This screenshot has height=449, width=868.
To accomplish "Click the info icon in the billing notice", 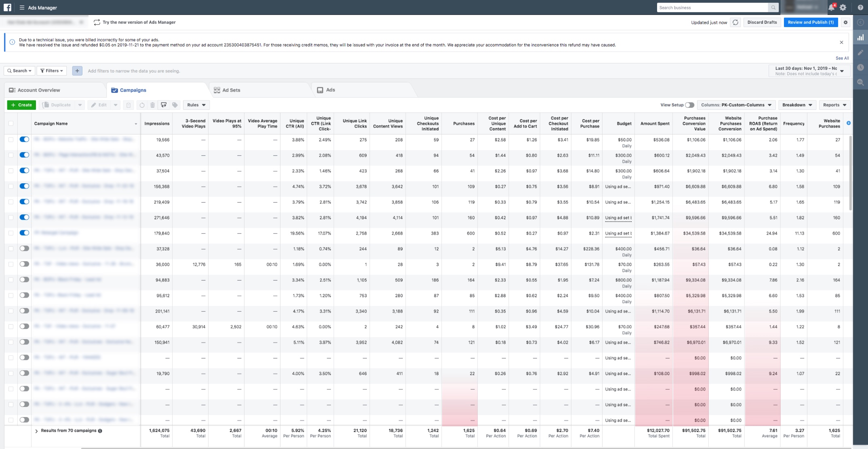I will [12, 42].
